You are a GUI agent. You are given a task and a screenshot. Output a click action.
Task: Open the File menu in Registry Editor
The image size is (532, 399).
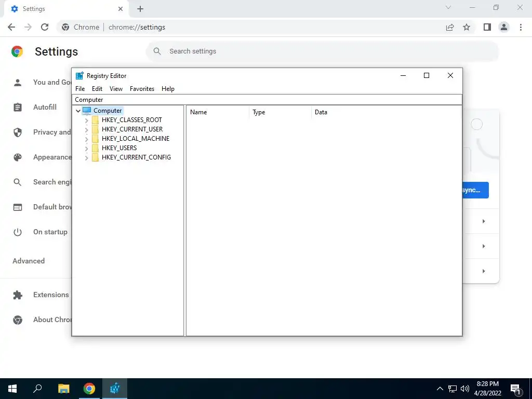pos(80,88)
